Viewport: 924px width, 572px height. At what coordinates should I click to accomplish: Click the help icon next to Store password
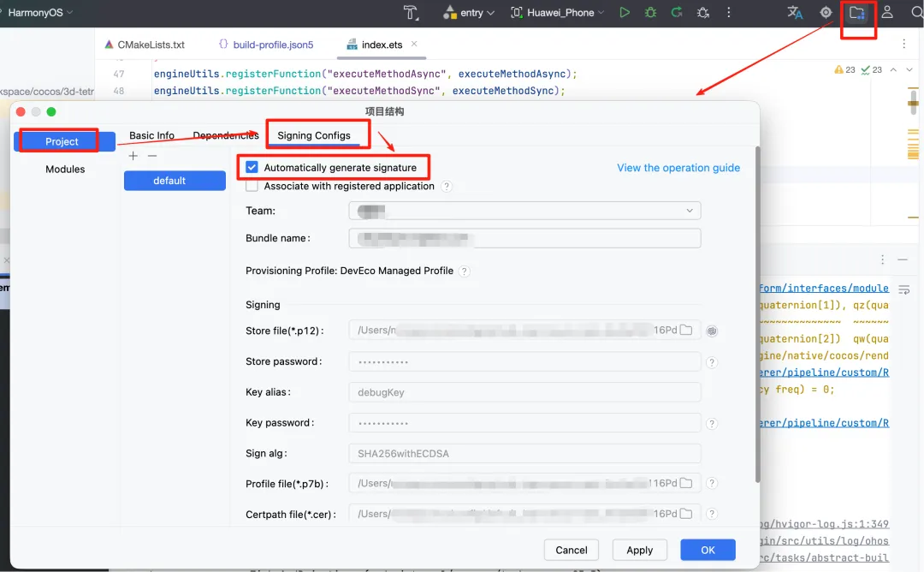(712, 362)
